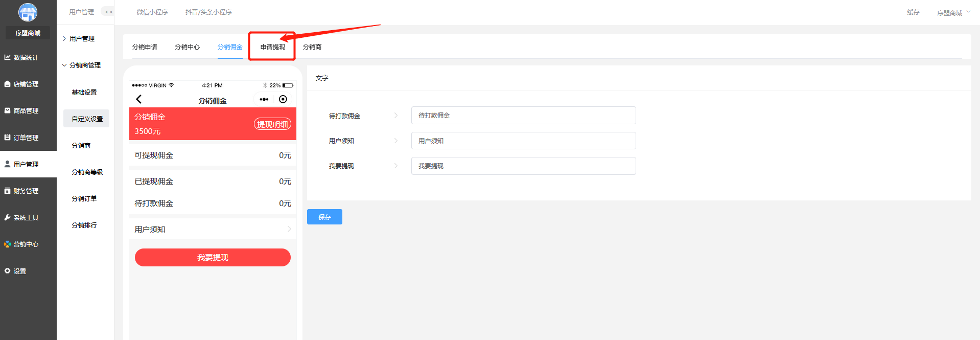Click the 可提现佣金 row in preview
This screenshot has height=340, width=980.
[x=213, y=155]
